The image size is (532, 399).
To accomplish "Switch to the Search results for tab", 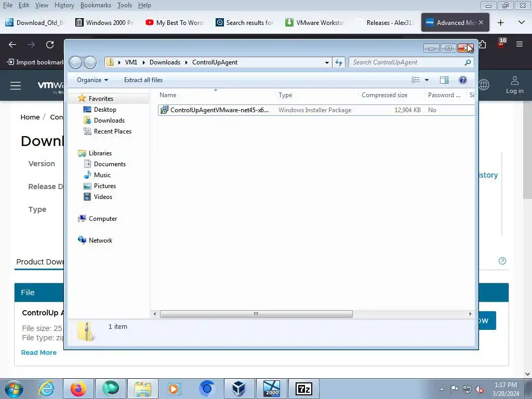I will pyautogui.click(x=245, y=22).
